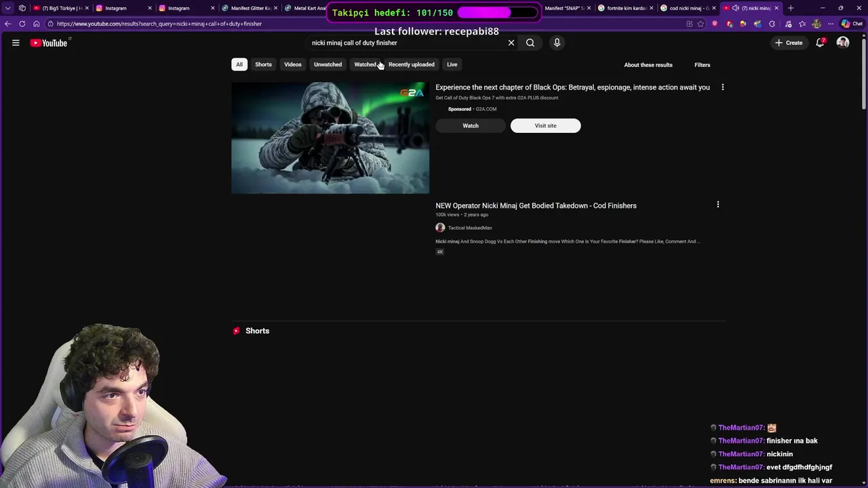Start voice search with the microphone icon
Screen dimensions: 868x488
tap(557, 43)
